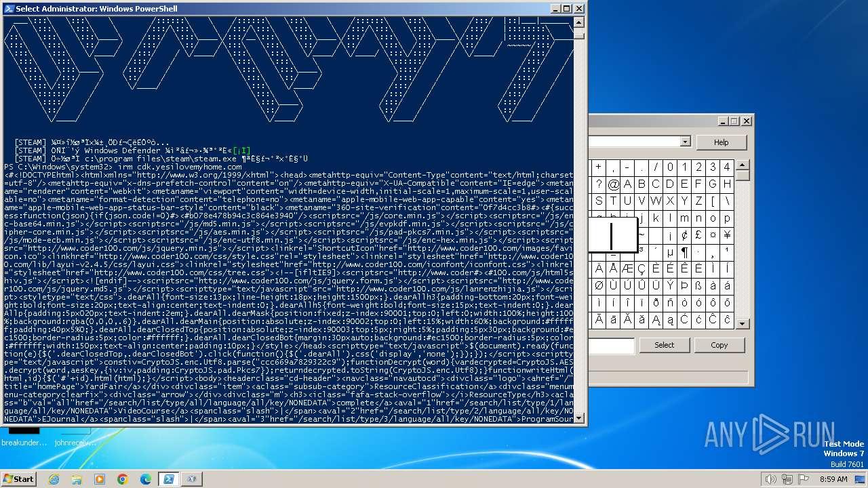
Task: Select the Ø character in Character Map
Action: tap(599, 286)
